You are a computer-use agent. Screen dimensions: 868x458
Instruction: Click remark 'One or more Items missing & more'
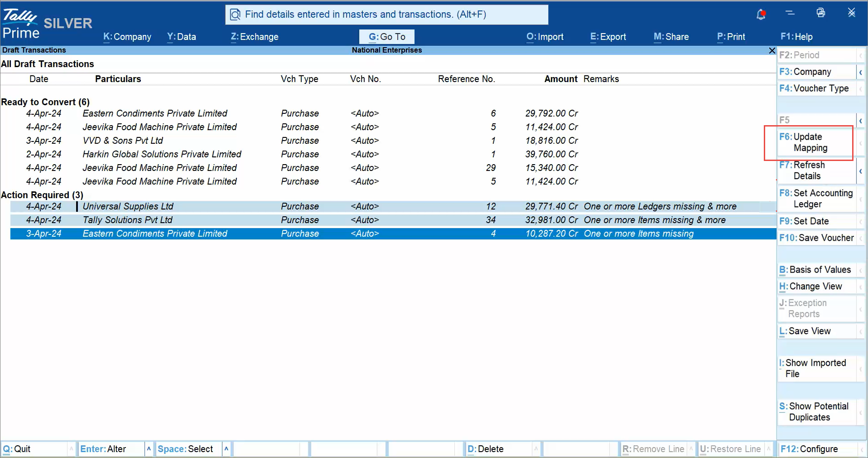pos(655,220)
